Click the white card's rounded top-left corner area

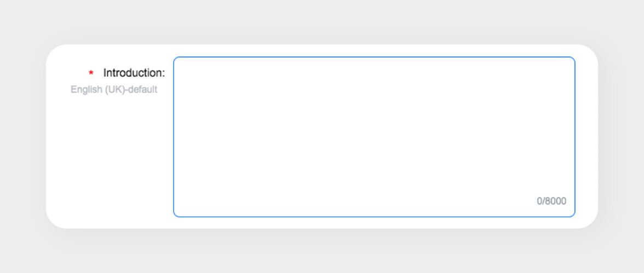click(x=58, y=55)
